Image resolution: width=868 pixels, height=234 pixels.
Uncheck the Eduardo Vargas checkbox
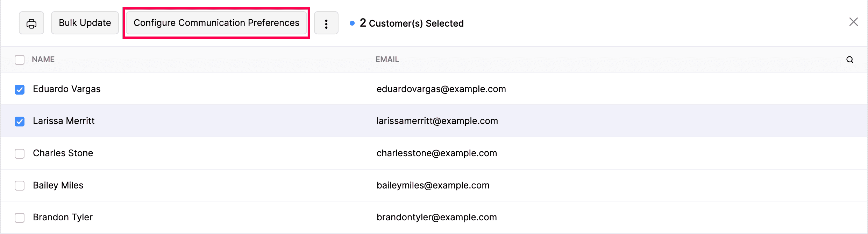[x=20, y=89]
